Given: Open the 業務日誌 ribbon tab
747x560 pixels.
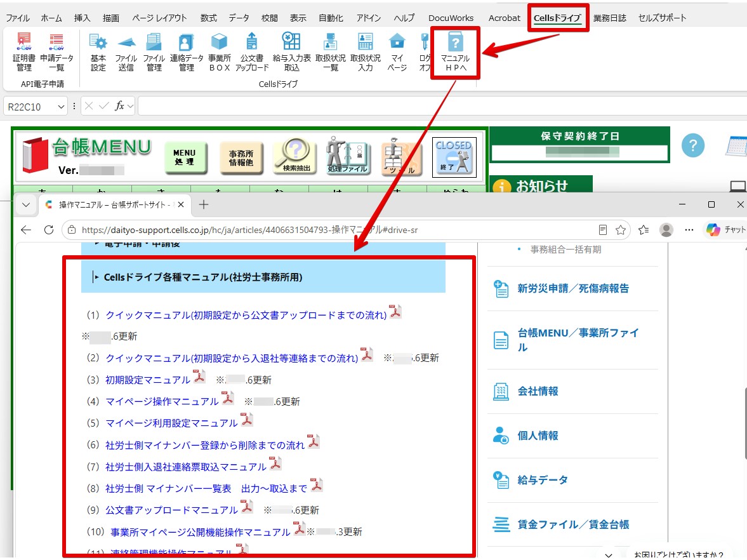Looking at the screenshot, I should coord(609,18).
